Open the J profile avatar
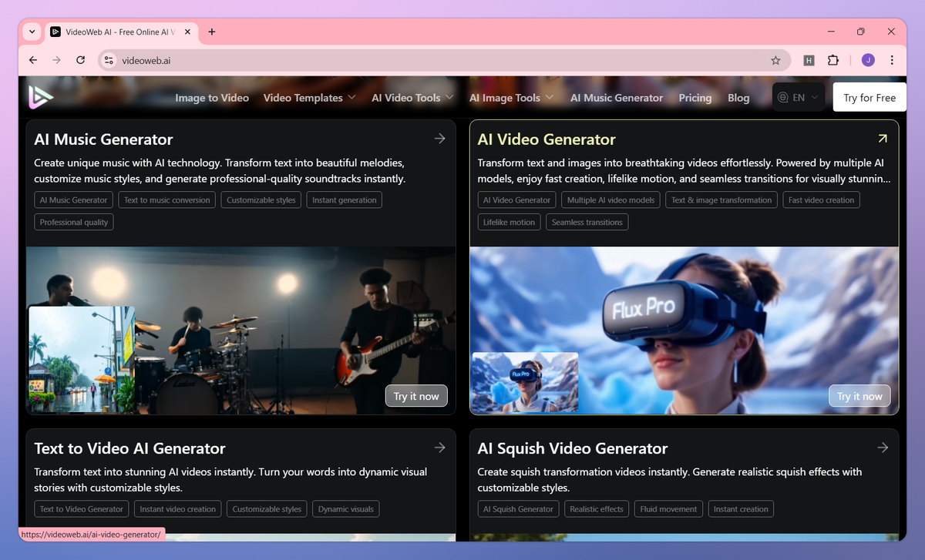Viewport: 925px width, 560px height. (868, 60)
